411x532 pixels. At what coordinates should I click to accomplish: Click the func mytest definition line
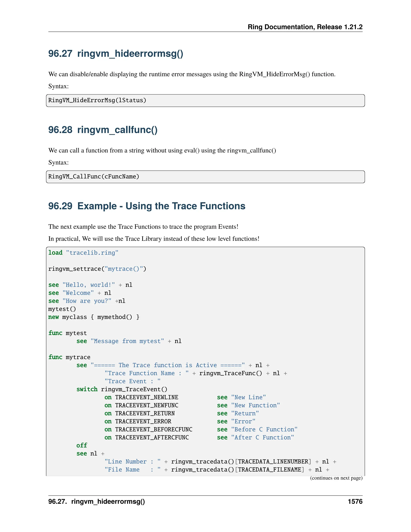(x=67, y=333)
